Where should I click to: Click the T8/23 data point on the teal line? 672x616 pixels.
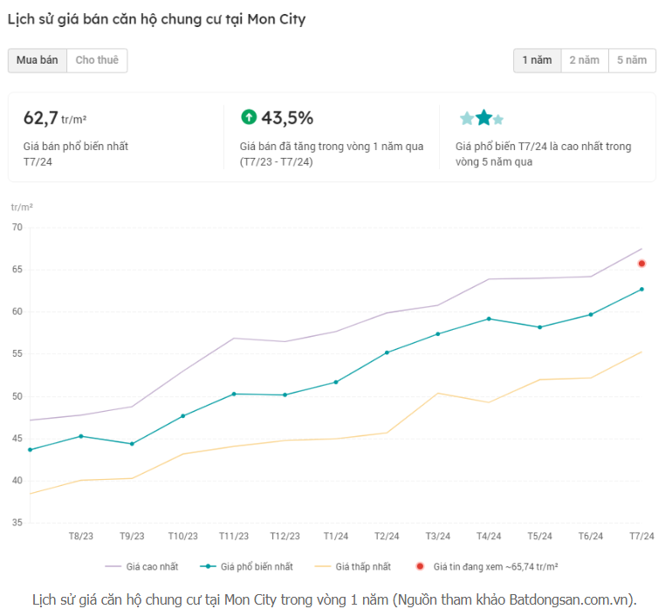pyautogui.click(x=81, y=436)
